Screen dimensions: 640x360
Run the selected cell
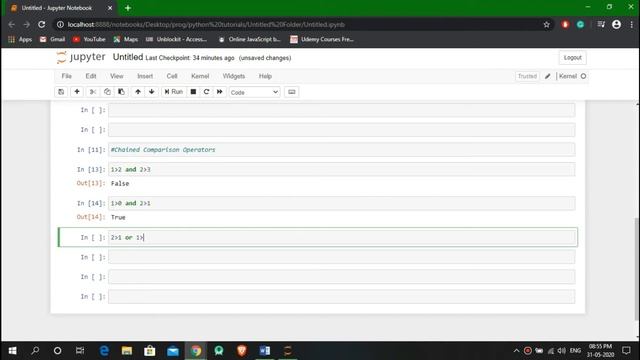[x=173, y=92]
